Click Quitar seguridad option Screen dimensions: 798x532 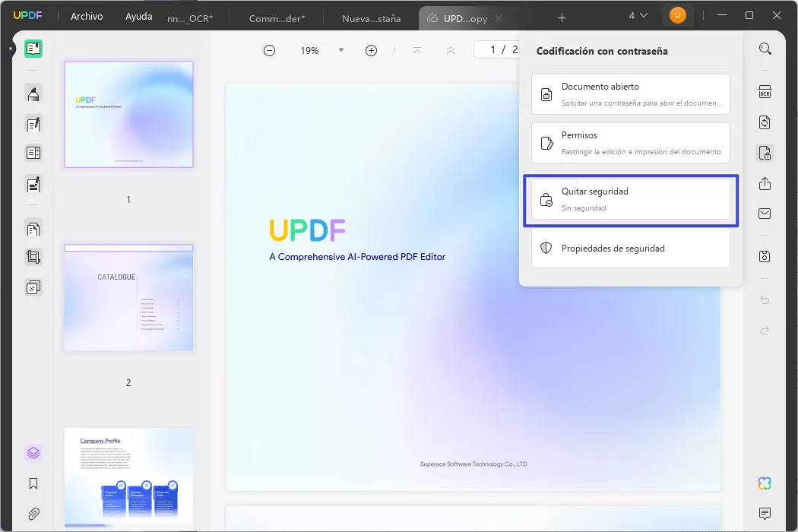click(631, 200)
